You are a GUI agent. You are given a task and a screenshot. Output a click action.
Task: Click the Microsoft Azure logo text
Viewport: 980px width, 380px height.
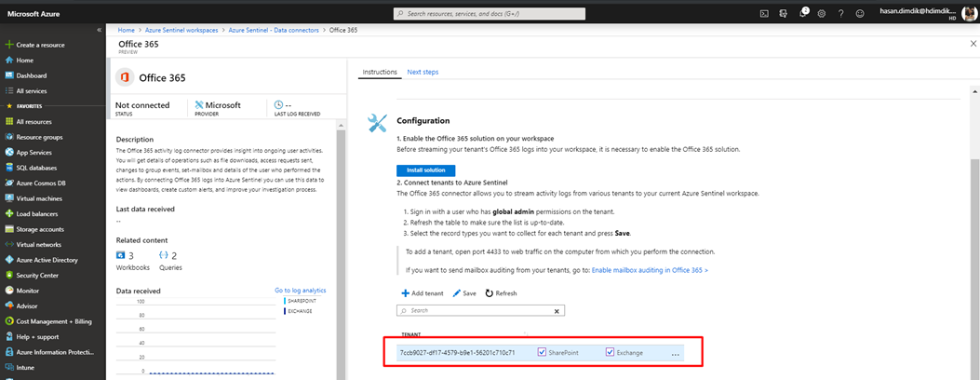[32, 13]
